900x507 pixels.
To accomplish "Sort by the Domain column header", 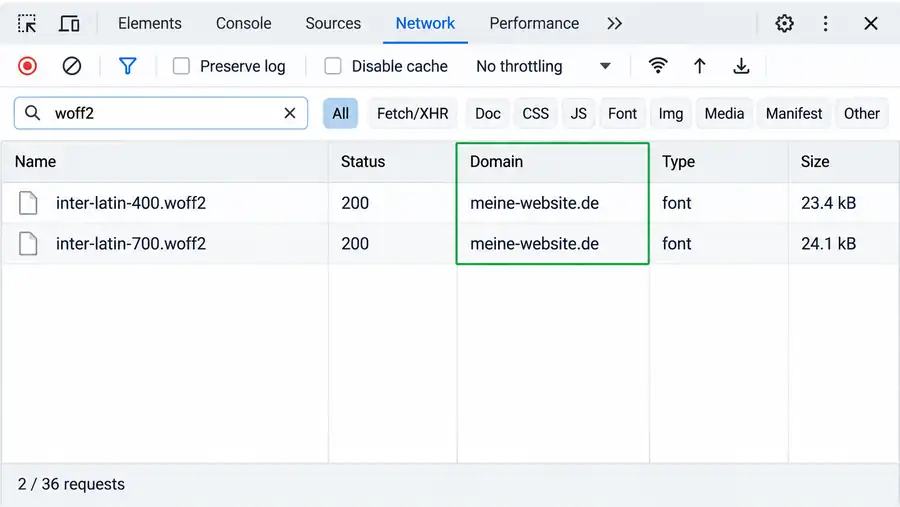I will [x=553, y=161].
